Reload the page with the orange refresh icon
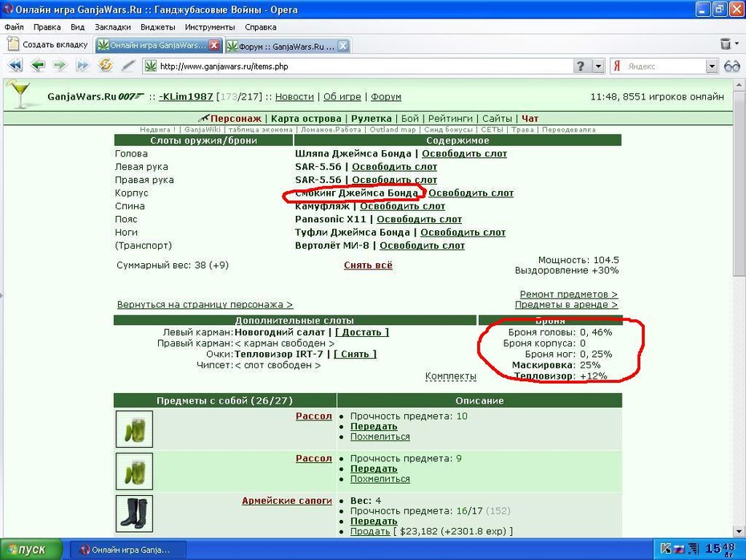746x560 pixels. (x=105, y=65)
